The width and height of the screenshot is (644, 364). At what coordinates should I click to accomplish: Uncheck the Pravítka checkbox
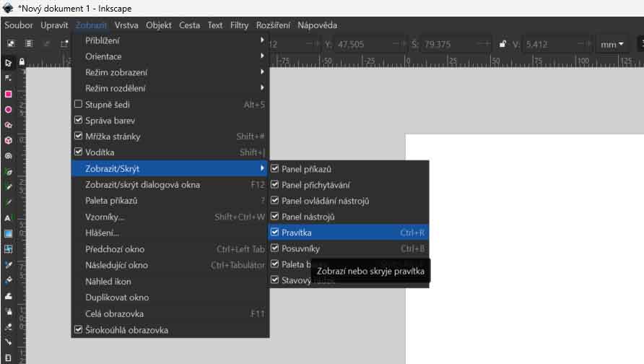(x=275, y=233)
